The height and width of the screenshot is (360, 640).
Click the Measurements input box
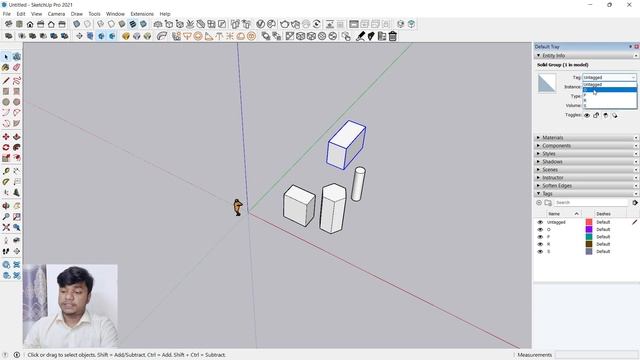[596, 355]
